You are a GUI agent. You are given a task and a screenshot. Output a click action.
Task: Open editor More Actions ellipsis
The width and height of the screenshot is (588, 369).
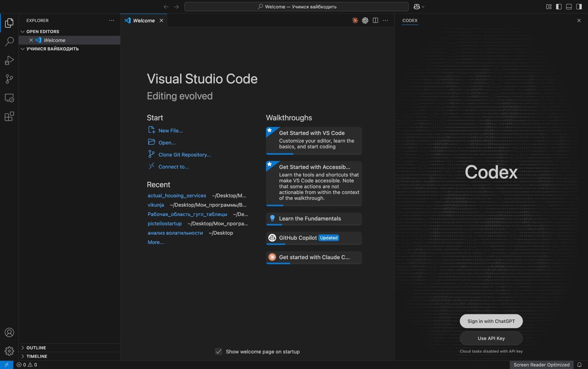tap(385, 20)
